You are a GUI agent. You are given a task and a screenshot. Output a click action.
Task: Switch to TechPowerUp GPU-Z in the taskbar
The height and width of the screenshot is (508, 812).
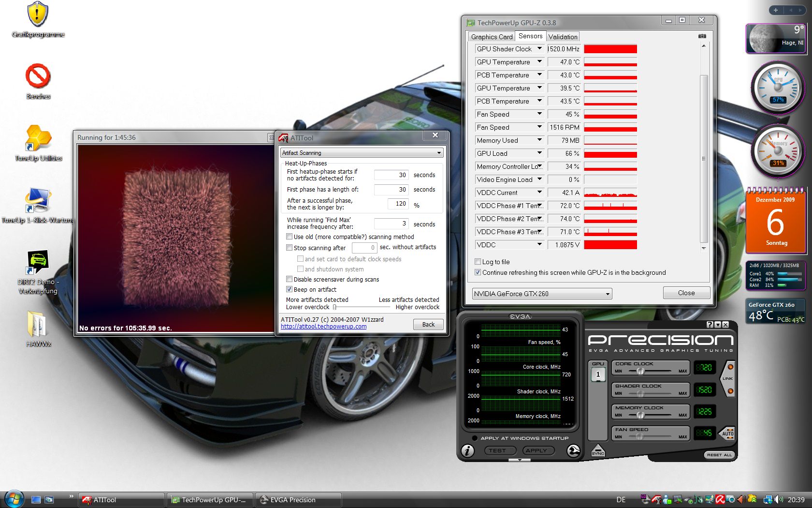click(210, 500)
